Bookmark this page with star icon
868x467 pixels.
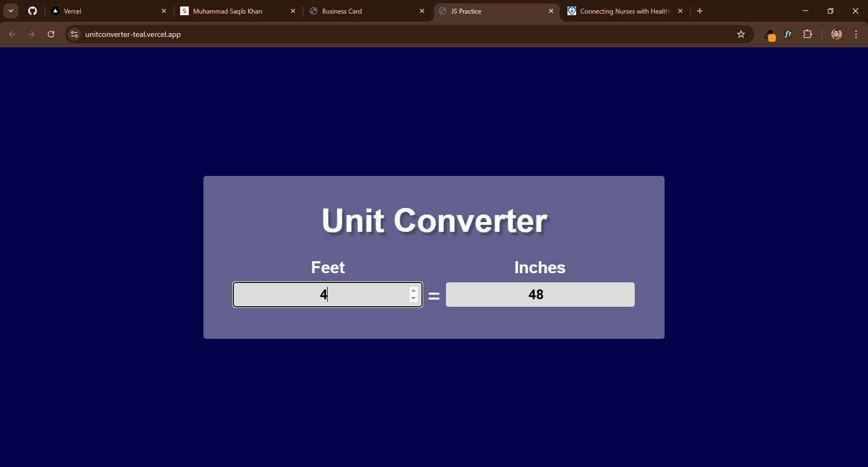click(x=741, y=34)
